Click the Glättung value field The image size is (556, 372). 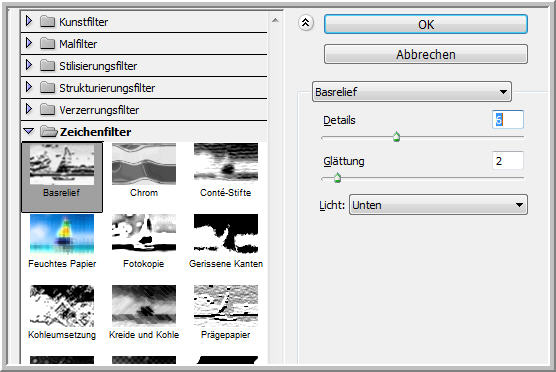[x=508, y=161]
